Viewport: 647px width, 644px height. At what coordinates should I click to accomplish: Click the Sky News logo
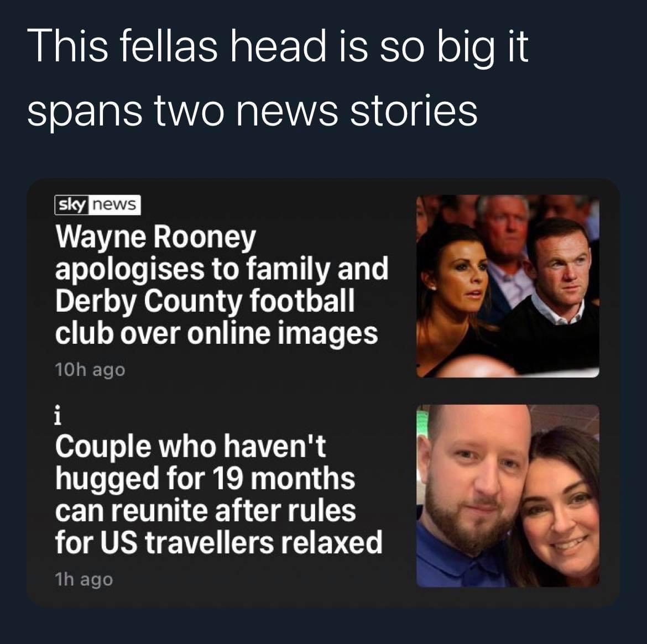97,205
